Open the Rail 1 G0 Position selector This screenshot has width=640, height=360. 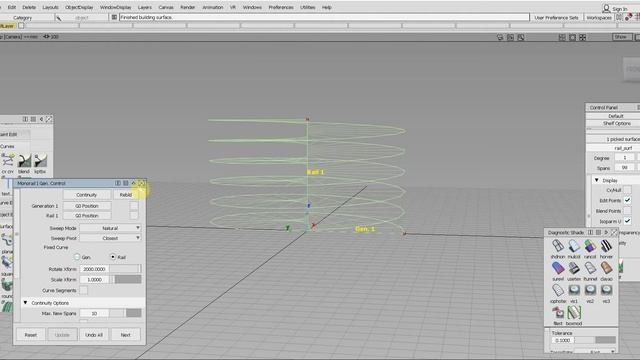tap(87, 215)
